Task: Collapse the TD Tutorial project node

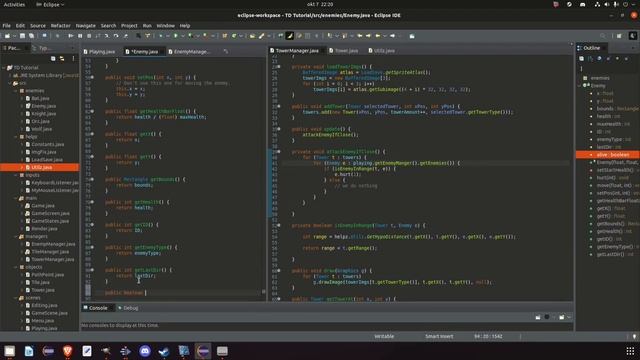Action: 4,68
